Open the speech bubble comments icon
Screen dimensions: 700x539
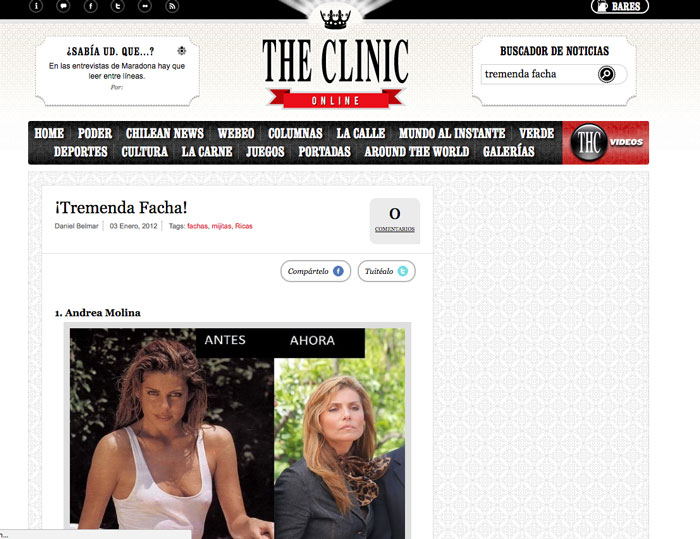[x=63, y=6]
